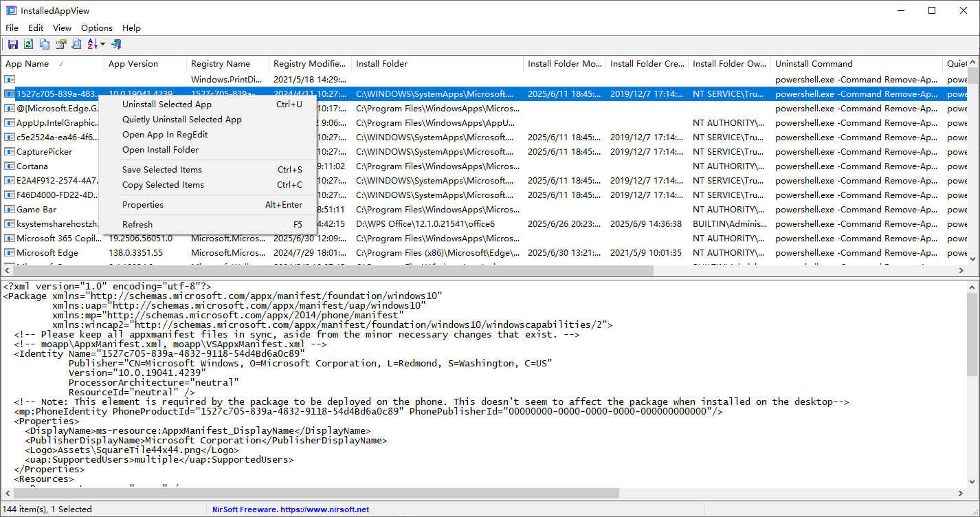The width and height of the screenshot is (980, 517).
Task: Click the icon beside Game Bar
Action: 10,209
